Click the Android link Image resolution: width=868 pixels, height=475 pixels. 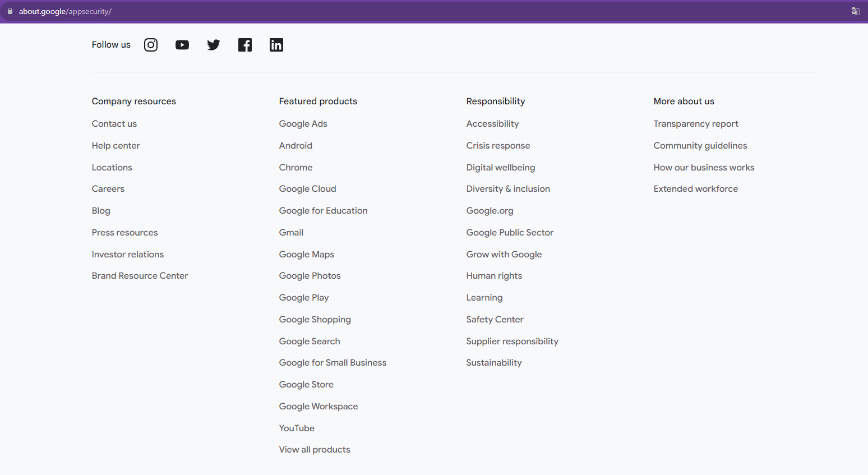(296, 146)
